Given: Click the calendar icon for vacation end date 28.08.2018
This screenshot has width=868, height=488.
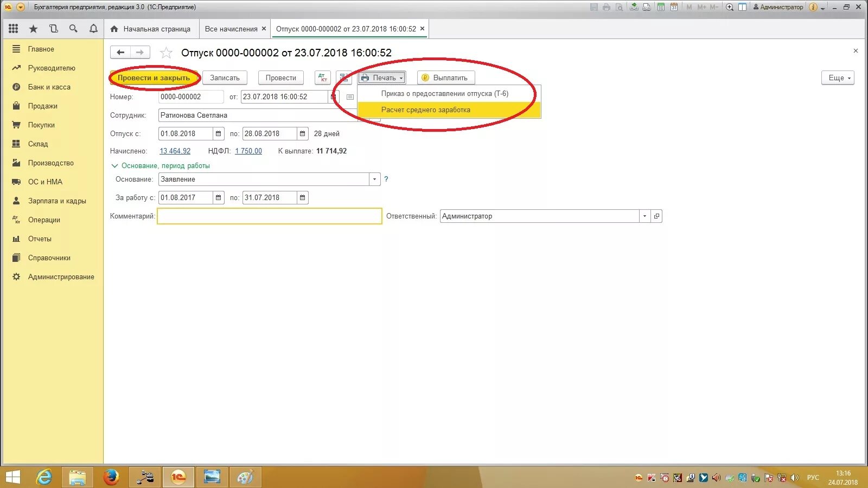Looking at the screenshot, I should tap(303, 133).
